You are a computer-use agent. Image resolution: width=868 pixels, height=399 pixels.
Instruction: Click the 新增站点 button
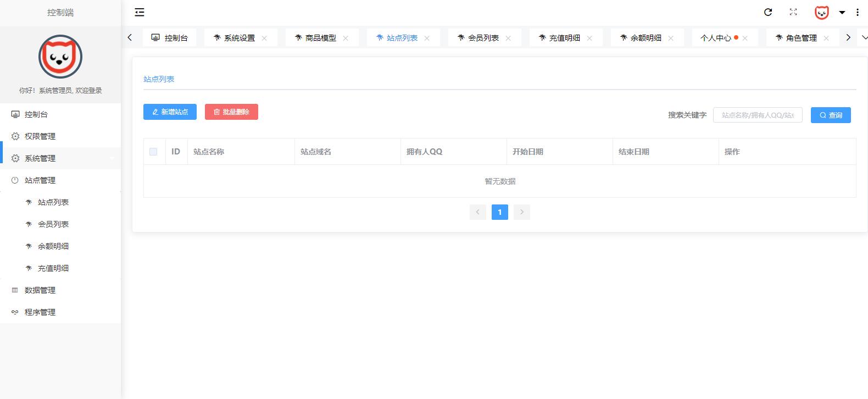170,112
